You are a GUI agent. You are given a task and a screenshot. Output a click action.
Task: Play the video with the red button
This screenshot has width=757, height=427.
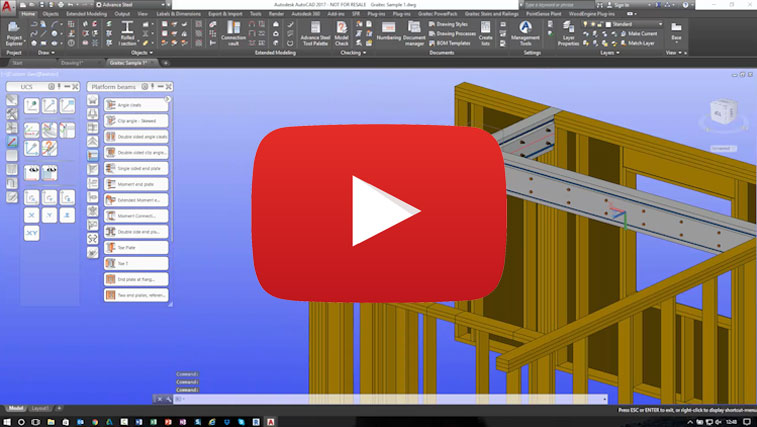point(379,213)
